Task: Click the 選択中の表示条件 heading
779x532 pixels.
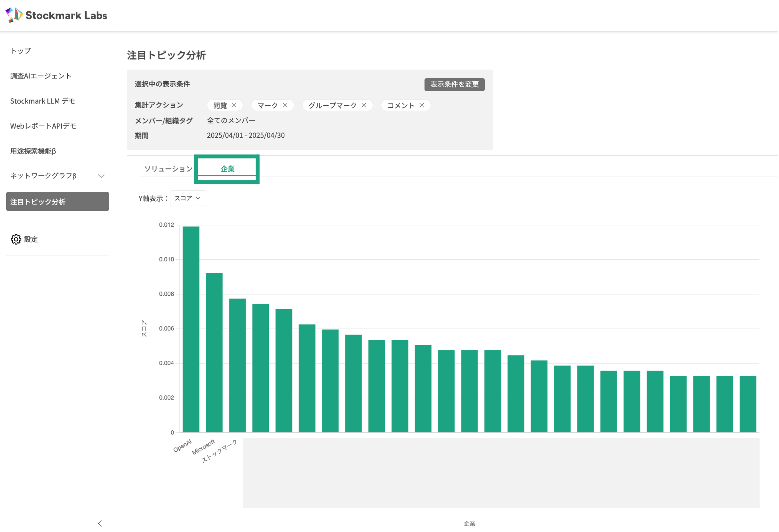Action: 162,84
